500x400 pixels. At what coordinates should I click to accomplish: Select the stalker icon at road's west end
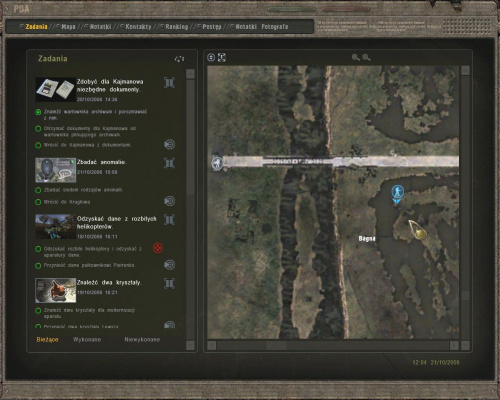click(x=217, y=163)
